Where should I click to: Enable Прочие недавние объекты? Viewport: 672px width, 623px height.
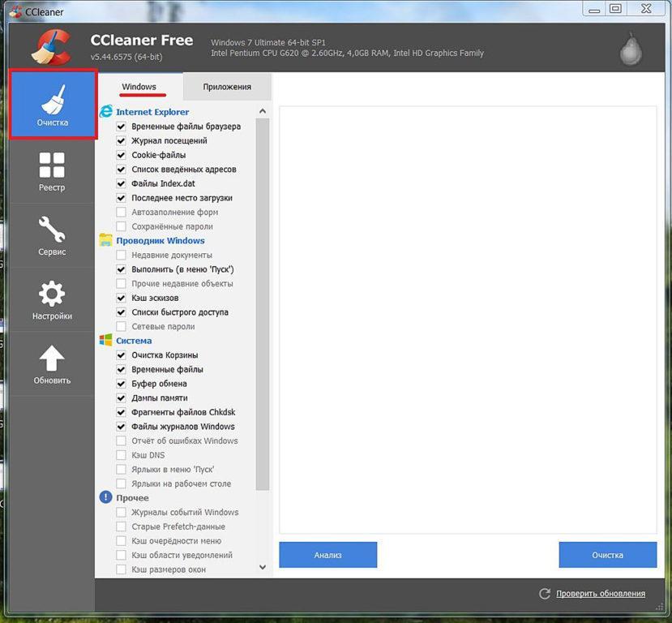122,283
